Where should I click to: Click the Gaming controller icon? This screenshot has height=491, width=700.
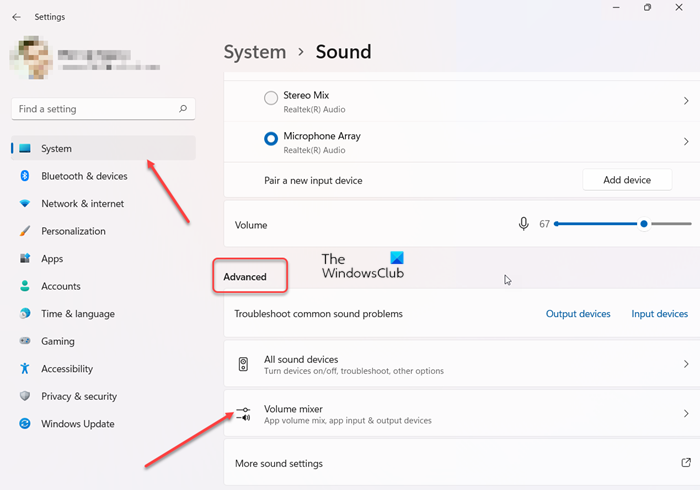25,341
